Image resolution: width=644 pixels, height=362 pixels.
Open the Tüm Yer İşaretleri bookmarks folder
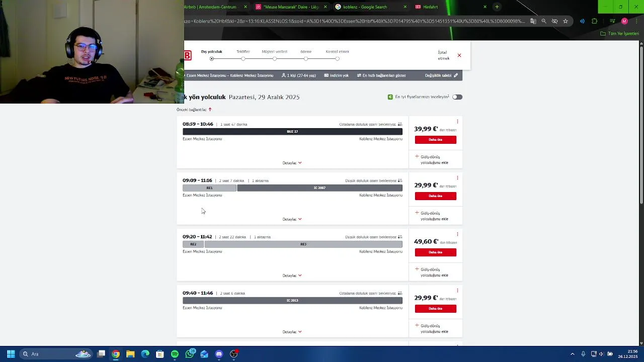(620, 34)
